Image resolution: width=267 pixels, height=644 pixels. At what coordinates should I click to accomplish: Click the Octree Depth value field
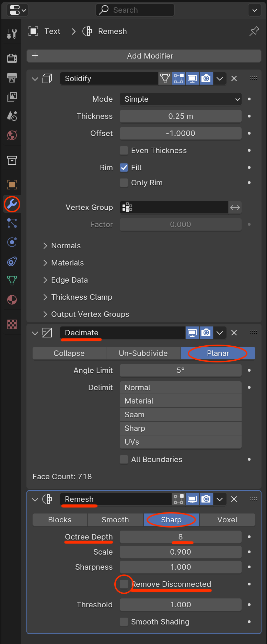pos(181,537)
